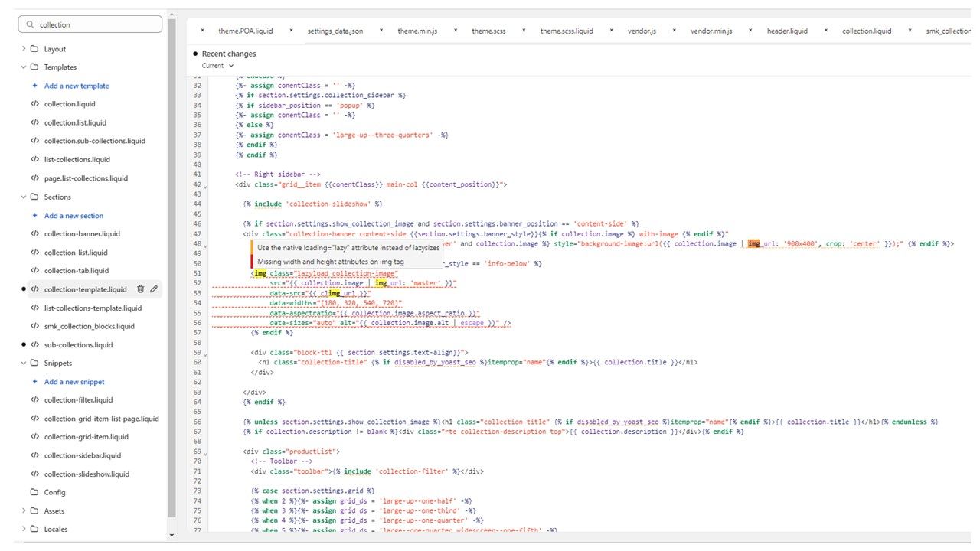Delete collection-template.liquid with the trash icon
The image size is (980, 551).
point(140,289)
